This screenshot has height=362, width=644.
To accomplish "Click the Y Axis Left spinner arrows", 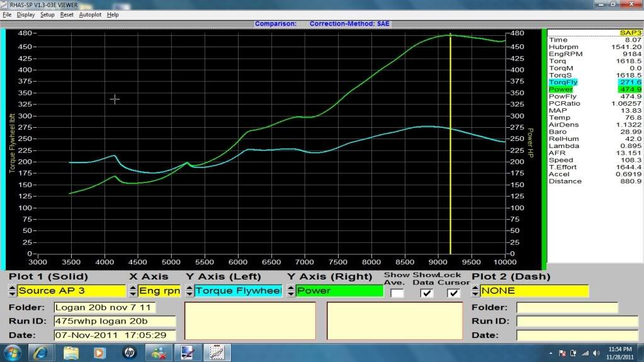I will click(189, 291).
